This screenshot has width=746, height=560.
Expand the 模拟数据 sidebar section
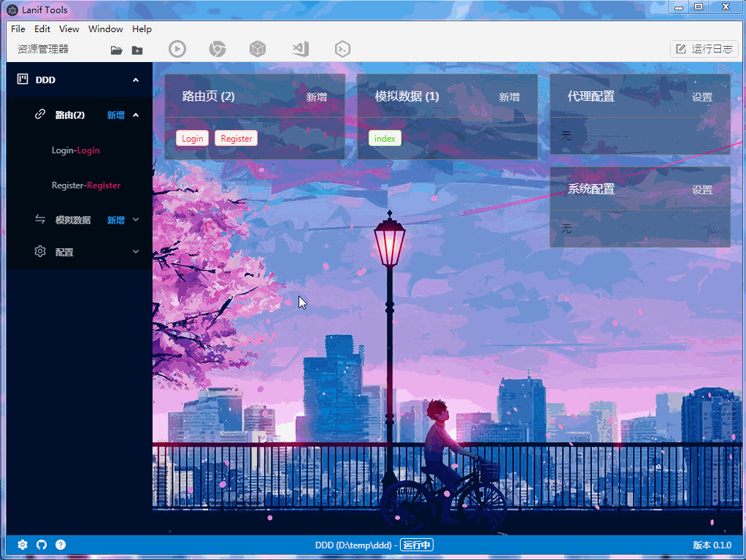point(135,219)
